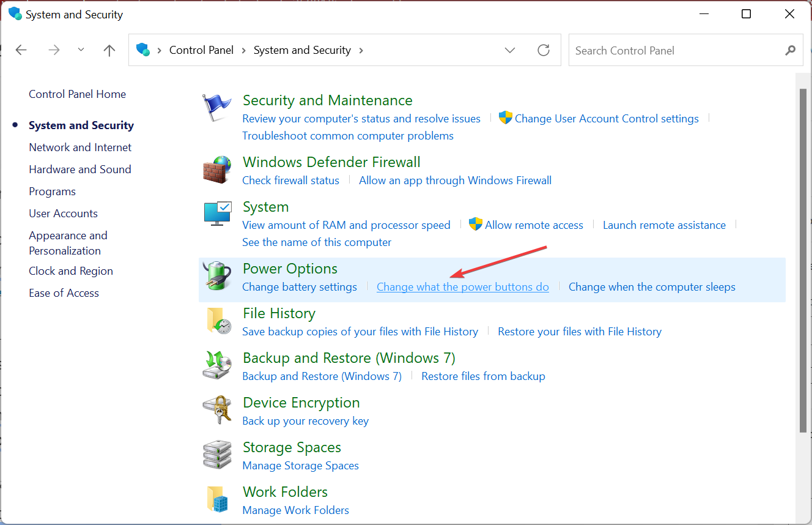Click the Power Options battery icon
The width and height of the screenshot is (812, 525).
217,277
